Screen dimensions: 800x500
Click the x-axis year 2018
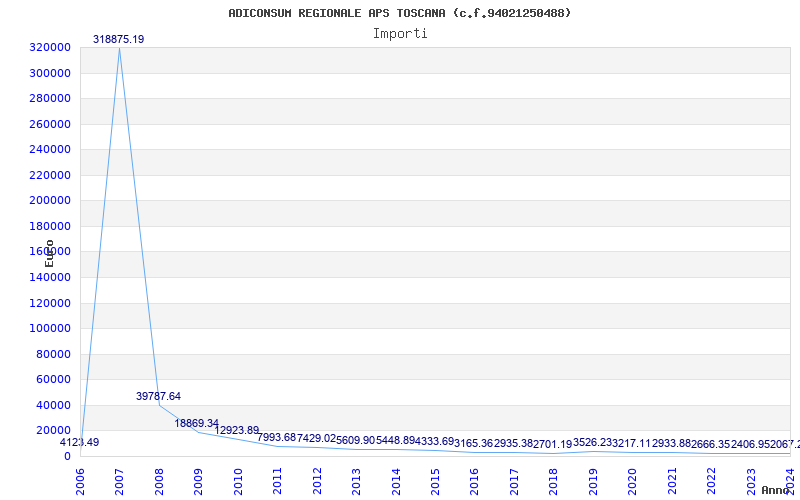(554, 482)
